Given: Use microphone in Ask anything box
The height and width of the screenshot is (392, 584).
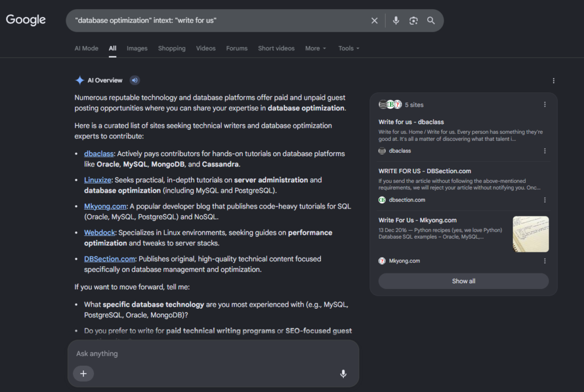Looking at the screenshot, I should point(343,373).
